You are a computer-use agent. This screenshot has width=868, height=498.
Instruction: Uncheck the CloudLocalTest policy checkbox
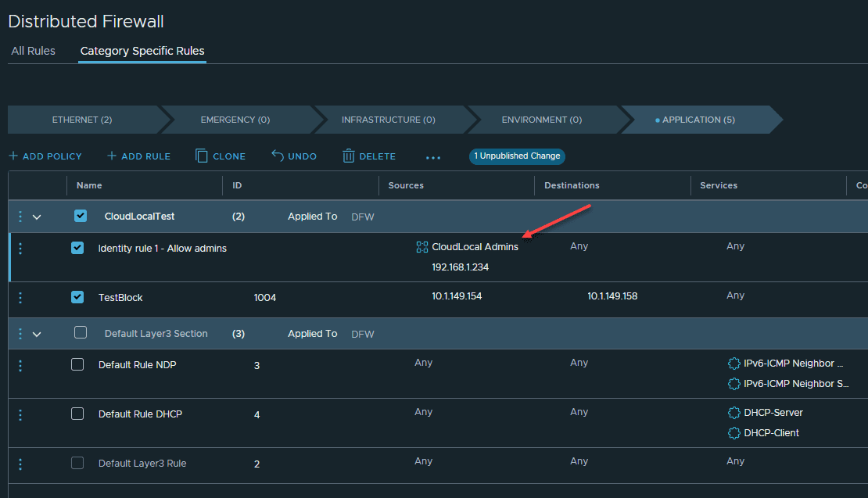point(81,216)
